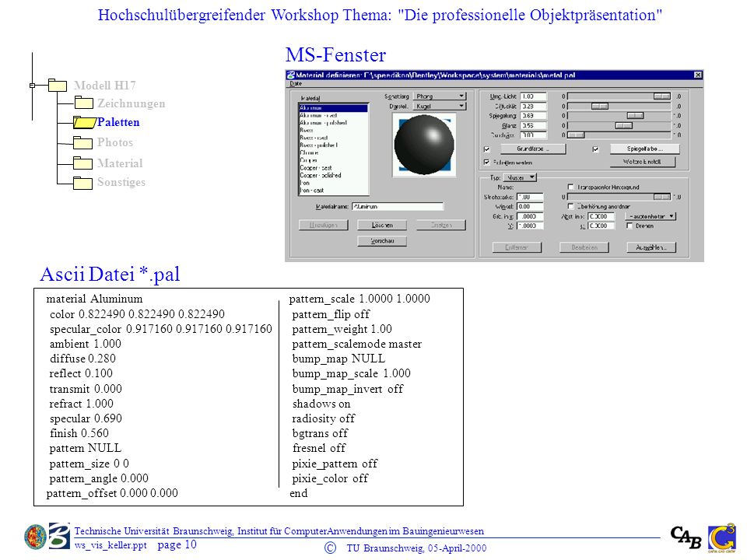
Task: Enable the Drehen checkbox
Action: 630,226
